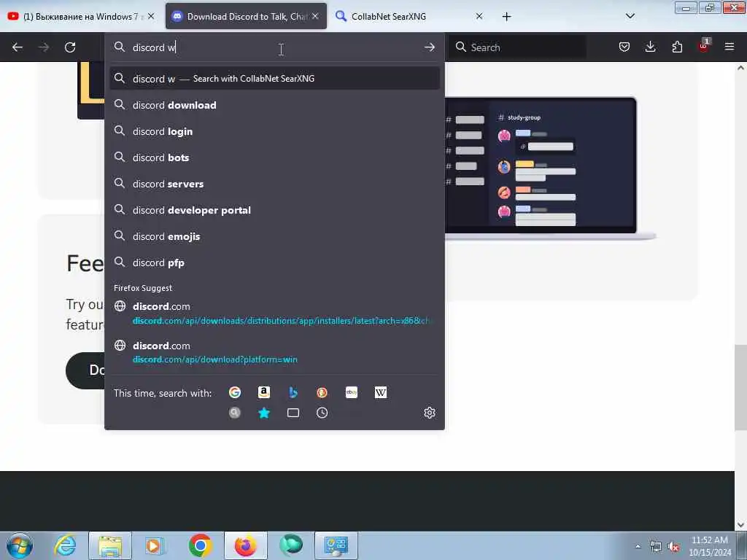This screenshot has height=560, width=747.
Task: Go back to previous page
Action: click(18, 47)
